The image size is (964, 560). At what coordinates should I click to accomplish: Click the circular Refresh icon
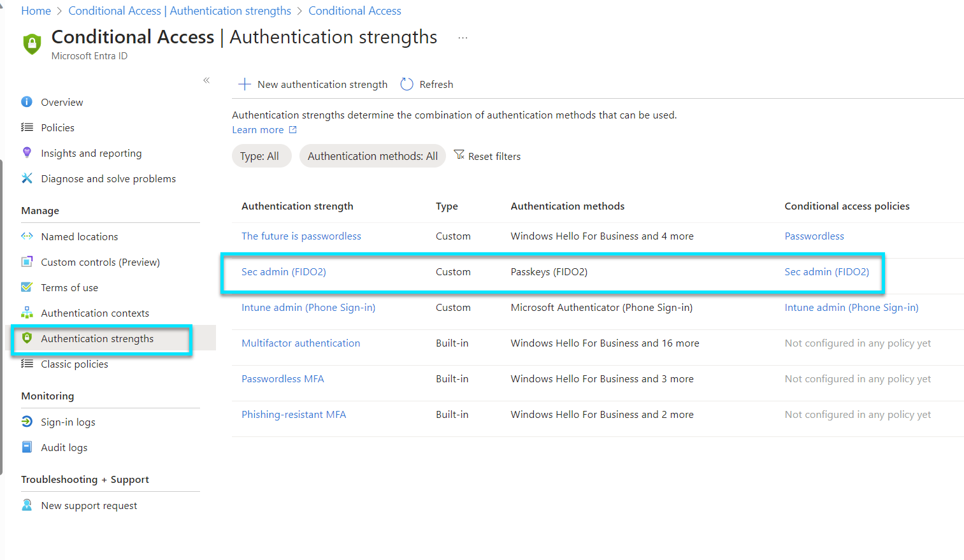pyautogui.click(x=406, y=84)
